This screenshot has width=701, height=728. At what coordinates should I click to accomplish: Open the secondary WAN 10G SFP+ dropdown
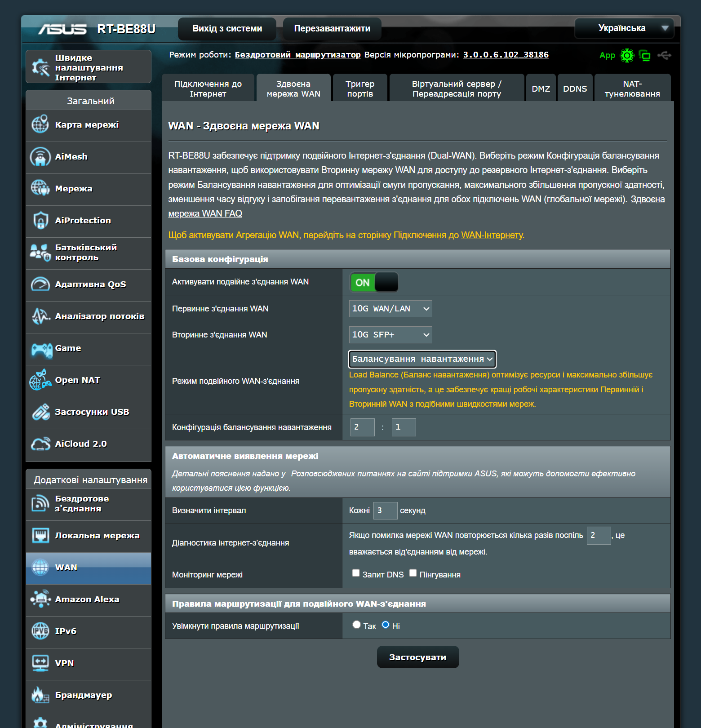coord(390,335)
